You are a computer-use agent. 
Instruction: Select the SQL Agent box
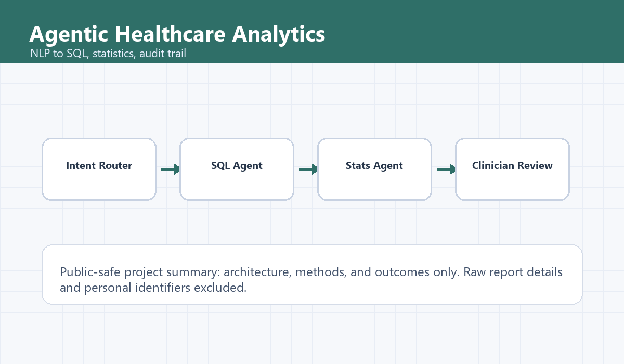tap(237, 169)
